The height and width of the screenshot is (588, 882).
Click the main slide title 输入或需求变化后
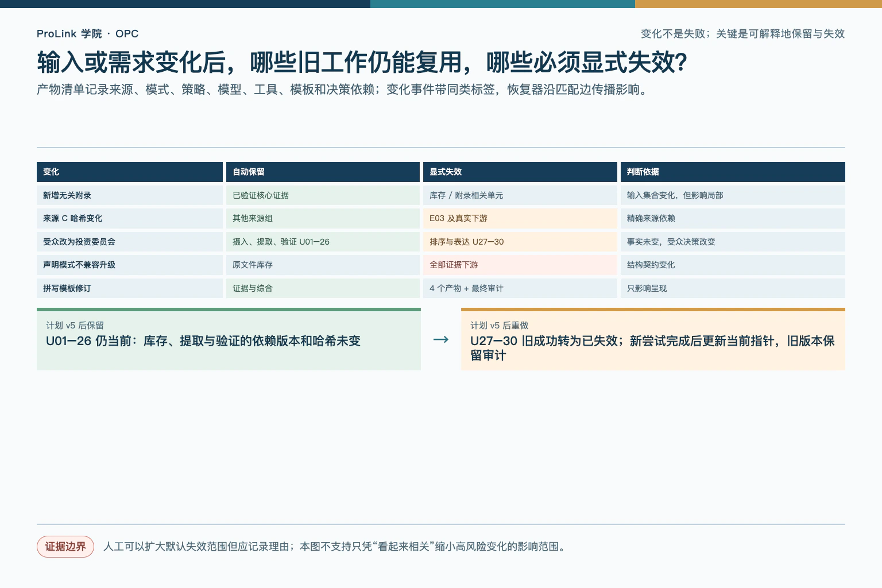pos(362,63)
